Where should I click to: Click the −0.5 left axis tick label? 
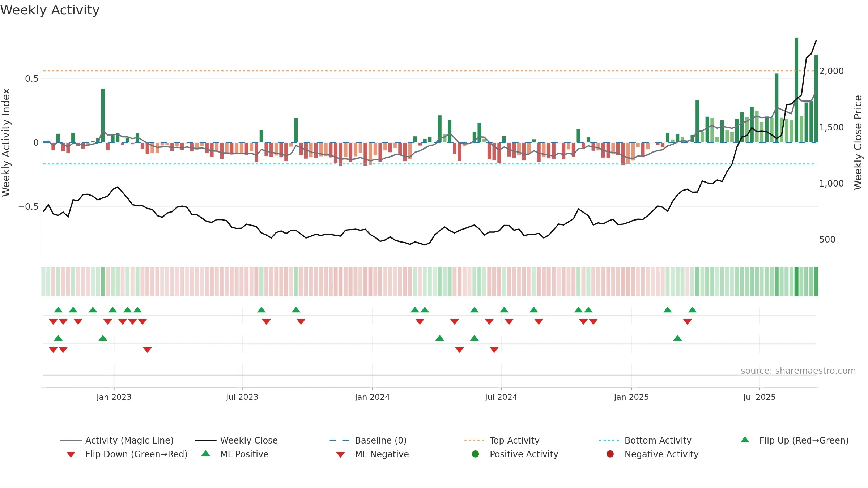28,207
